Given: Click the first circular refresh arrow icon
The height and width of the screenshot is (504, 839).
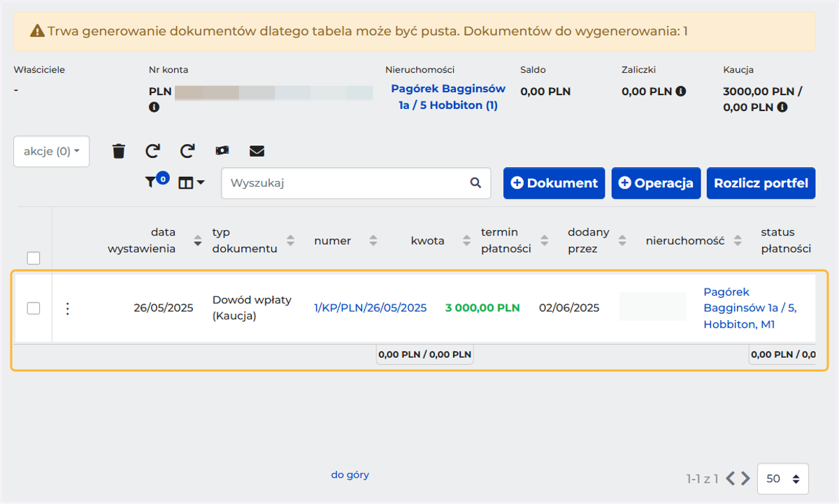Looking at the screenshot, I should coord(152,151).
